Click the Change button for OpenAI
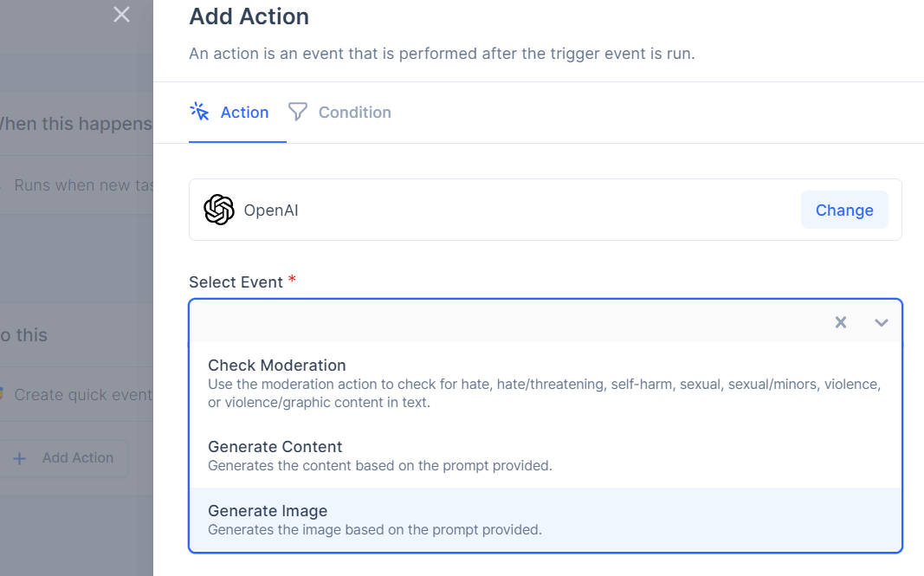924x576 pixels. [843, 210]
